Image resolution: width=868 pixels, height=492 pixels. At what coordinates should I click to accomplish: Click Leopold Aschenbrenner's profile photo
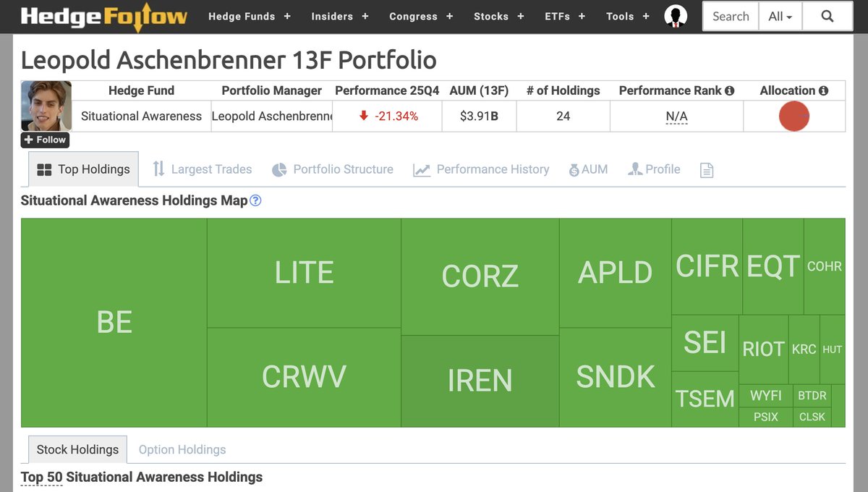pyautogui.click(x=46, y=106)
